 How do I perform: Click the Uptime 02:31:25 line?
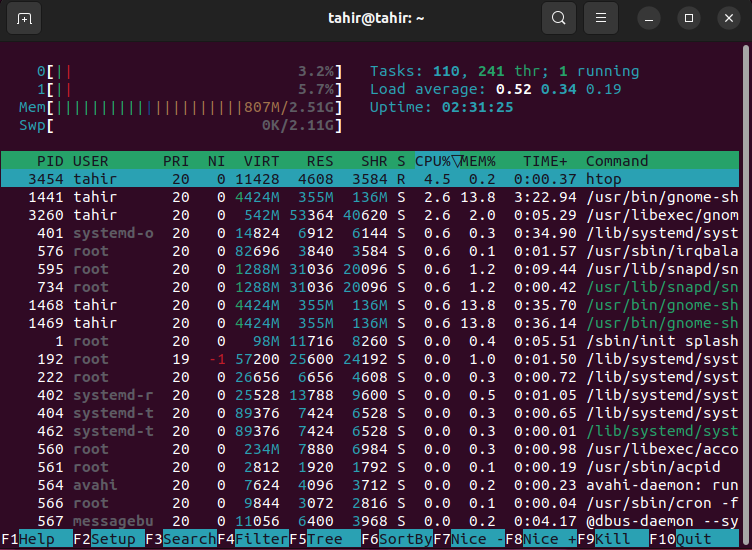[x=441, y=107]
